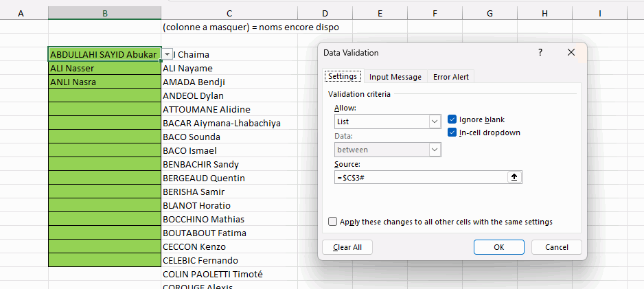
Task: Click the Source range collapse arrow icon
Action: click(x=514, y=177)
